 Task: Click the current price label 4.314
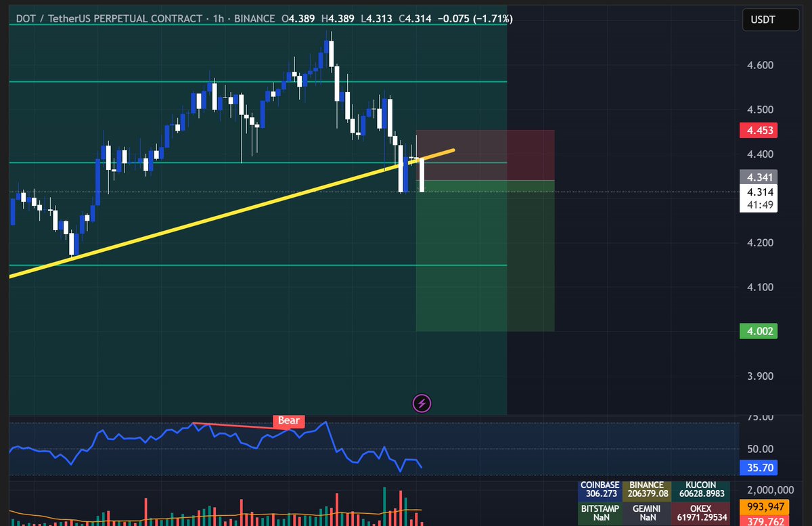click(x=759, y=192)
